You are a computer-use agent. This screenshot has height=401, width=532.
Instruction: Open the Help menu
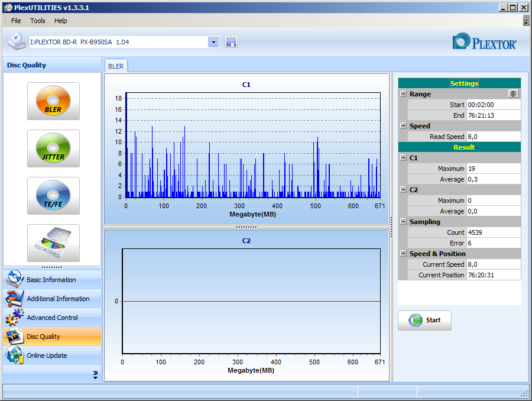(61, 21)
